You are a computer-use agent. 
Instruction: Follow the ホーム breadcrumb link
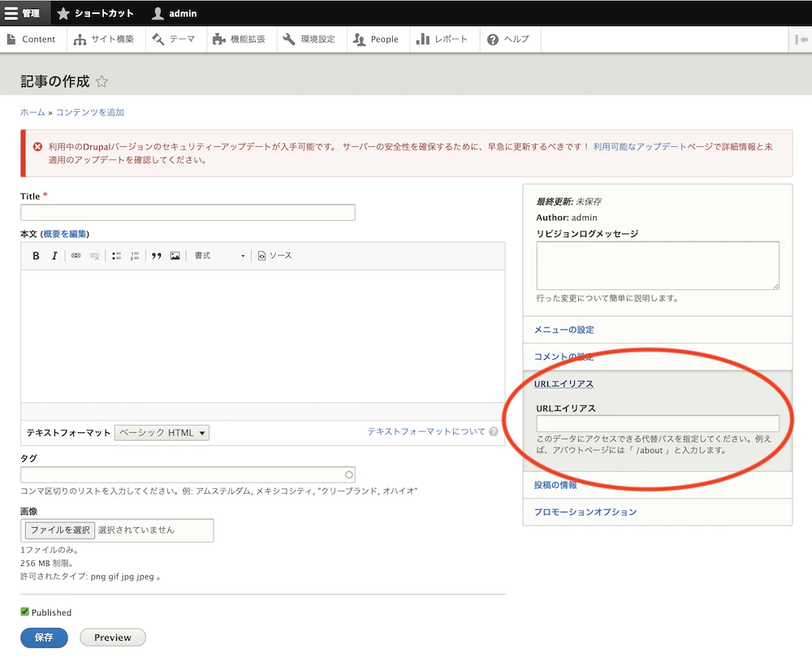(32, 112)
